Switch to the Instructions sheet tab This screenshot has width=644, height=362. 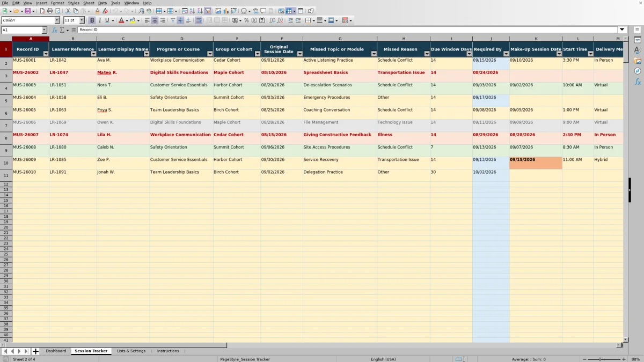[x=168, y=351]
